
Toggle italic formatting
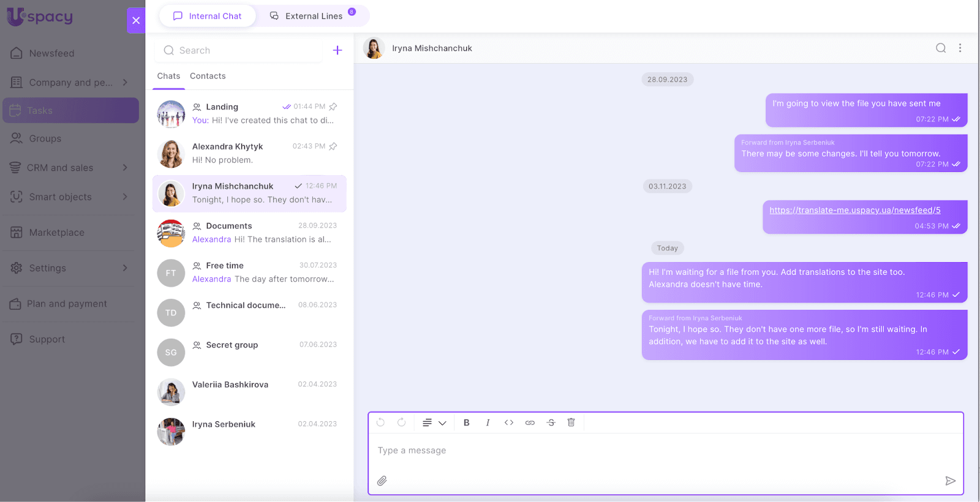(488, 422)
